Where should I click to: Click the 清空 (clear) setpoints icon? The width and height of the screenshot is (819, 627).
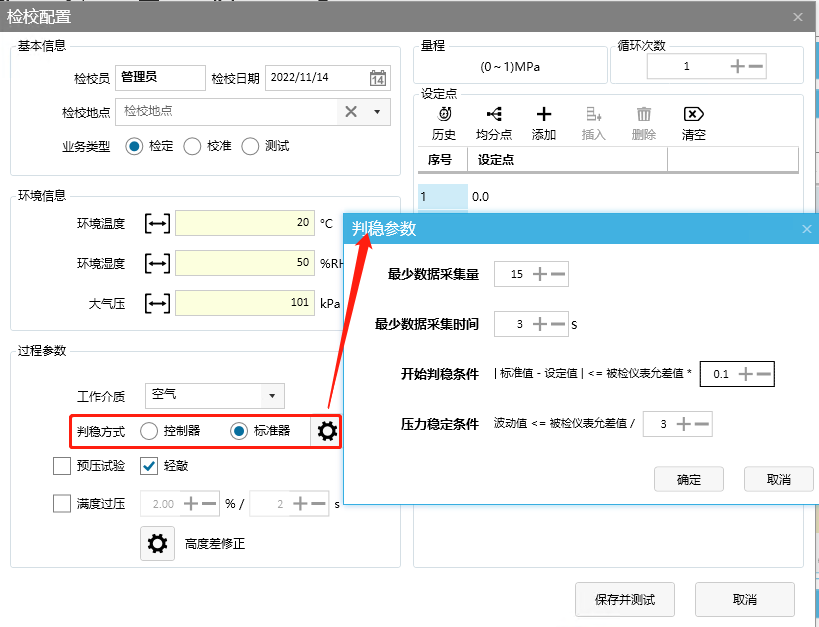click(x=694, y=115)
